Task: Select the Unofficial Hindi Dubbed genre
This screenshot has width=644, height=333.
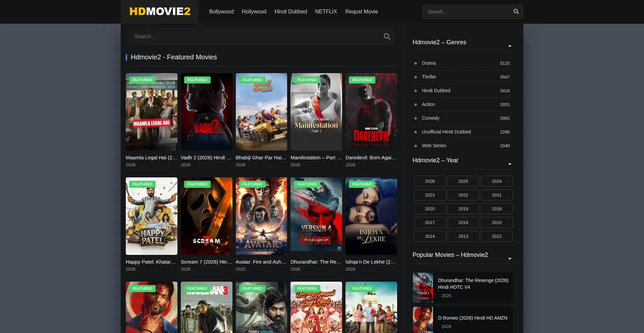Action: point(446,132)
